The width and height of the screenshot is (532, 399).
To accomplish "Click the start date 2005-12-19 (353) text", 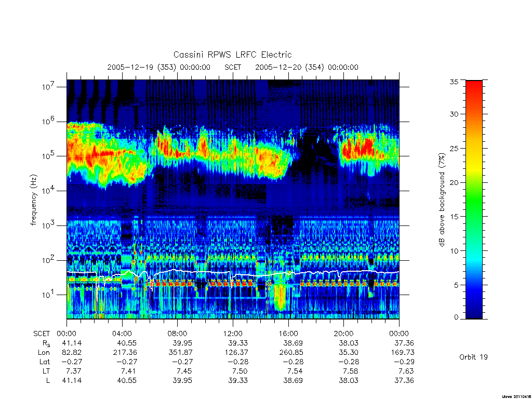I will coord(141,67).
